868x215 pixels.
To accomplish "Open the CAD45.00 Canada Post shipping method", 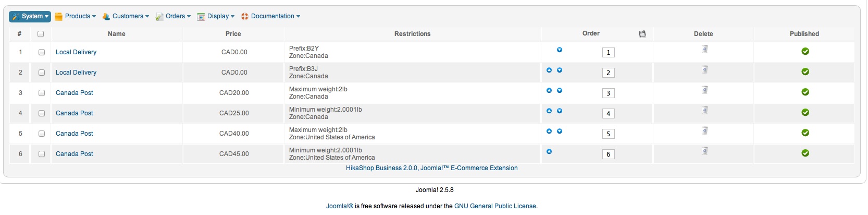I will (75, 154).
